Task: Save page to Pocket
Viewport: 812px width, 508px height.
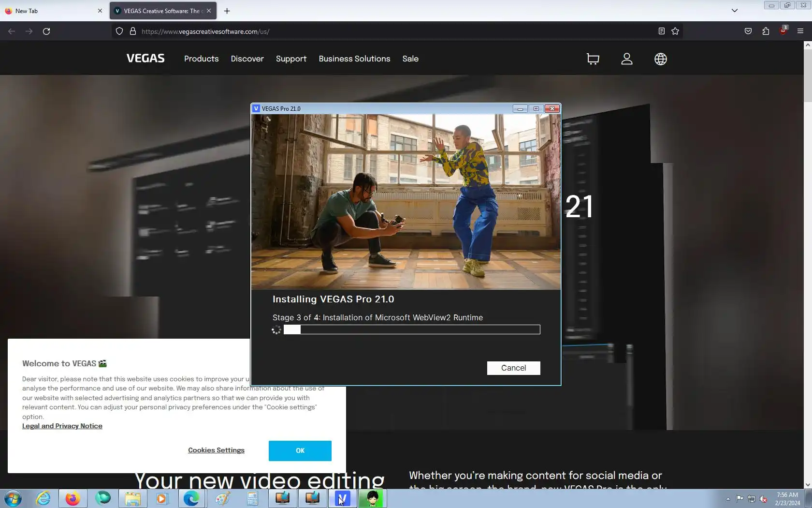Action: pyautogui.click(x=748, y=31)
